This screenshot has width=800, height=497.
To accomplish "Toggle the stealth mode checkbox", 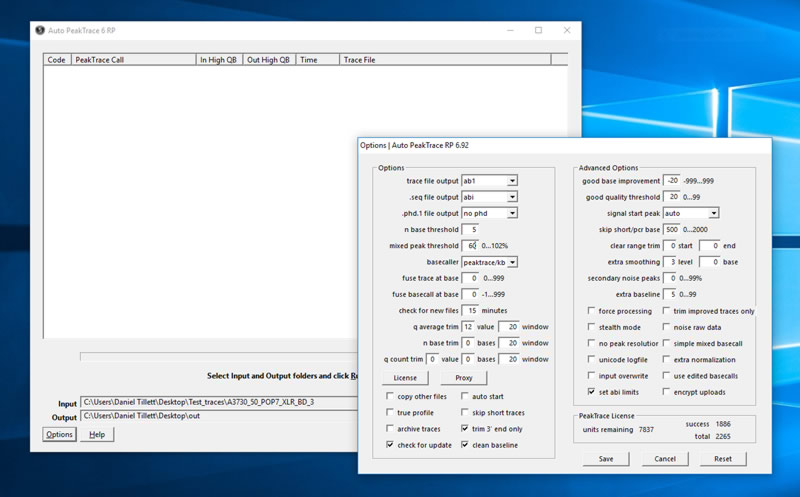I will tap(591, 327).
